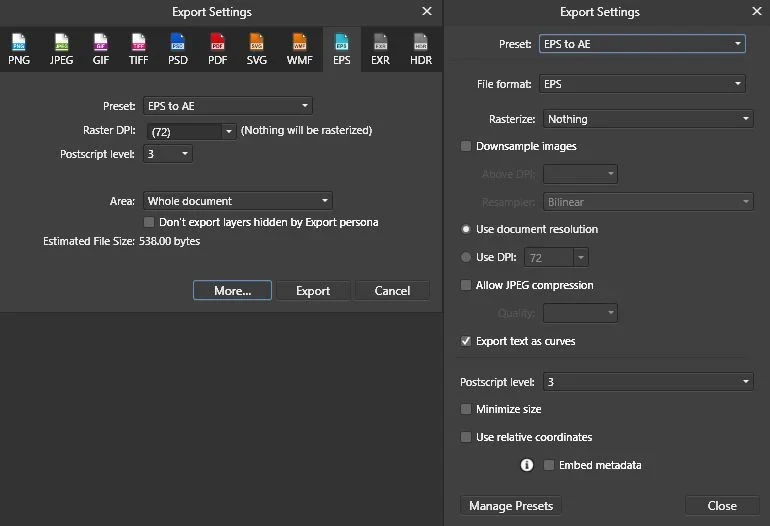This screenshot has height=526, width=770.
Task: Choose the JPEG format icon
Action: [61, 49]
